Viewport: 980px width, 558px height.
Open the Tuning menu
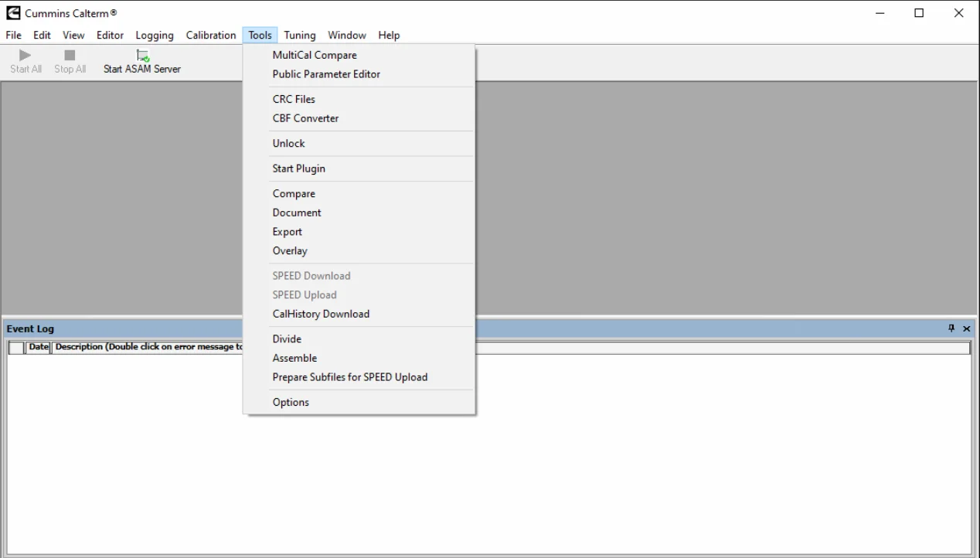pyautogui.click(x=300, y=35)
